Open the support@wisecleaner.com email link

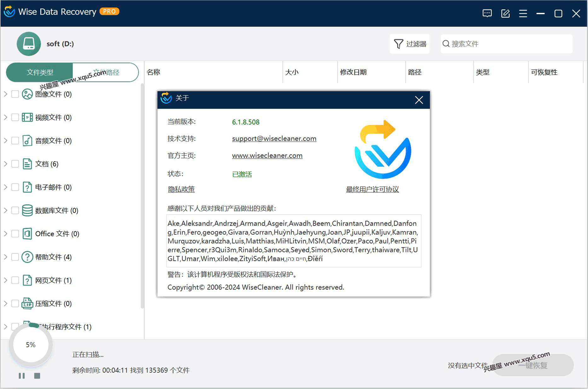click(x=274, y=138)
